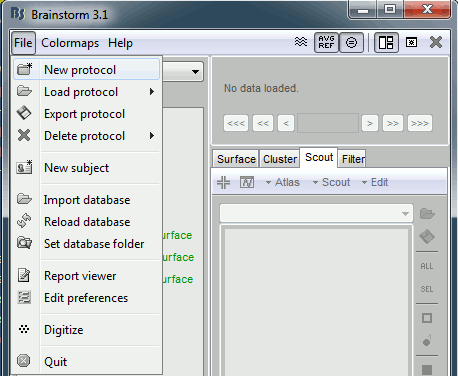Go to next sample with >
This screenshot has height=376, width=458.
(370, 123)
